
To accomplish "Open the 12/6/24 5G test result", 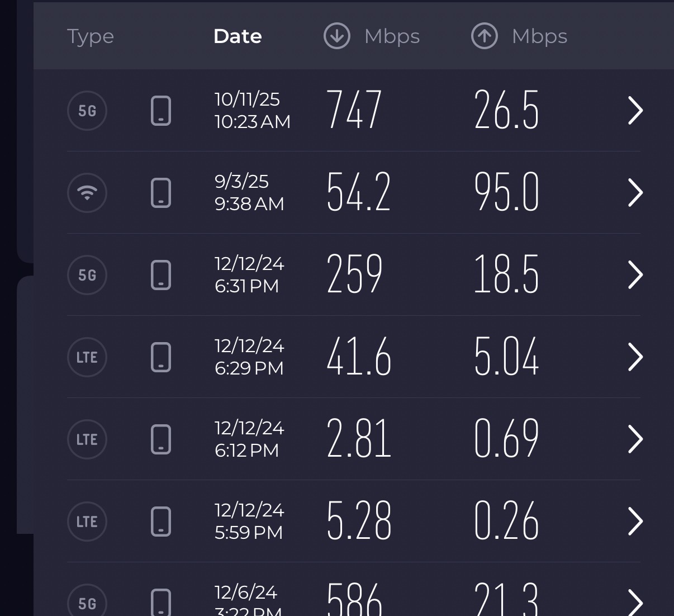I will click(x=635, y=603).
